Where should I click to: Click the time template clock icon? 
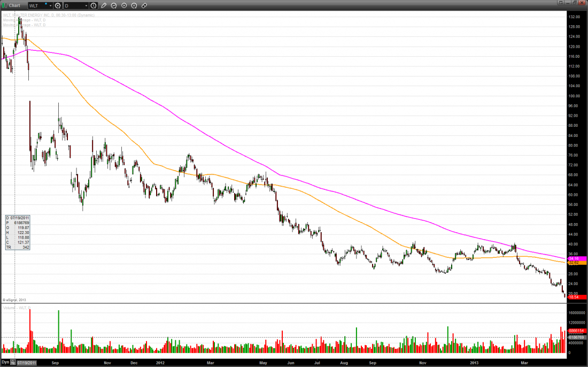pos(94,5)
